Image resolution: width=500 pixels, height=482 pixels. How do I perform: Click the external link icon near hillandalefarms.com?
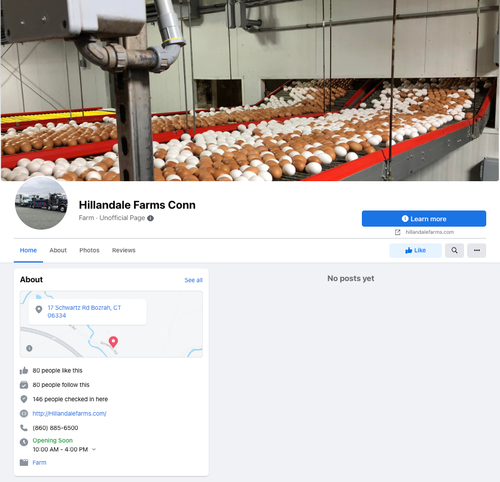coord(398,232)
